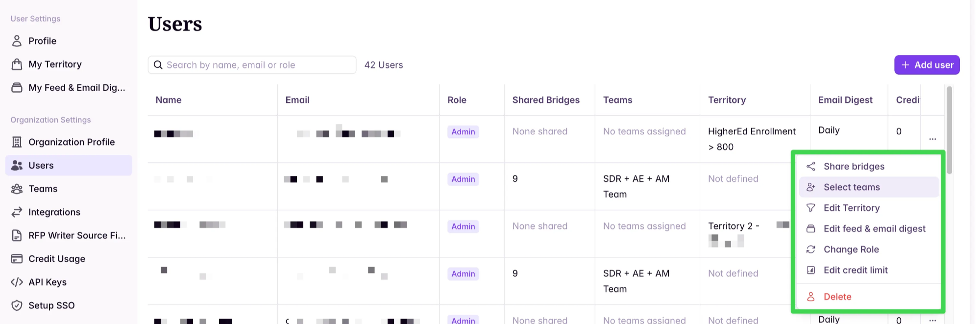Click the Integrations arrows icon
The width and height of the screenshot is (980, 324).
click(17, 212)
